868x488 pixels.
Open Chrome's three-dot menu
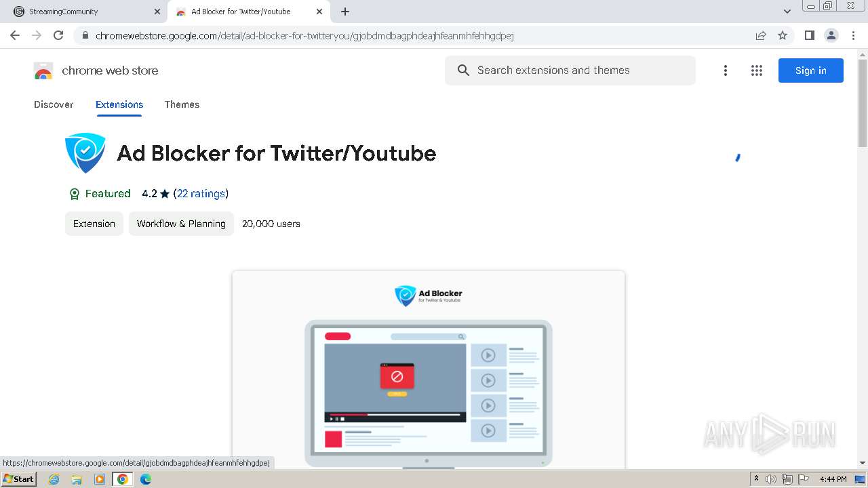click(x=854, y=35)
